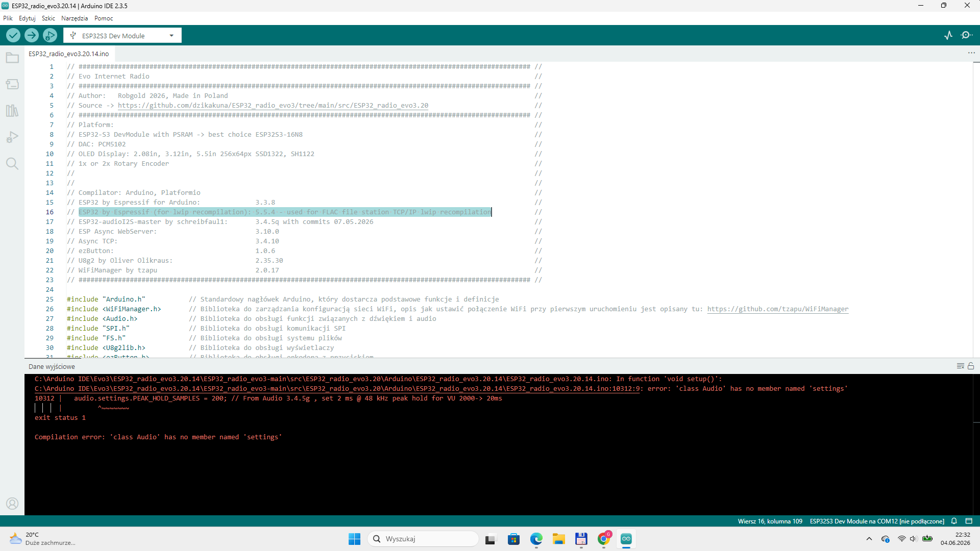Open Chrome from the taskbar
Screen dimensions: 980x551
pos(604,539)
